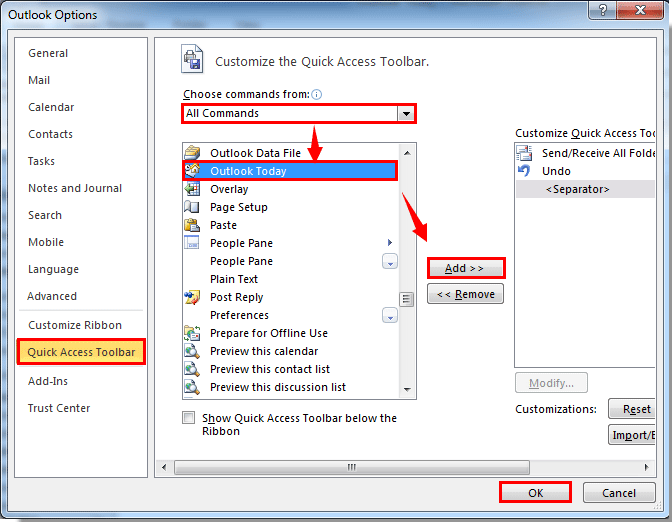Select the Page Setup command row
The image size is (672, 522).
click(x=291, y=207)
